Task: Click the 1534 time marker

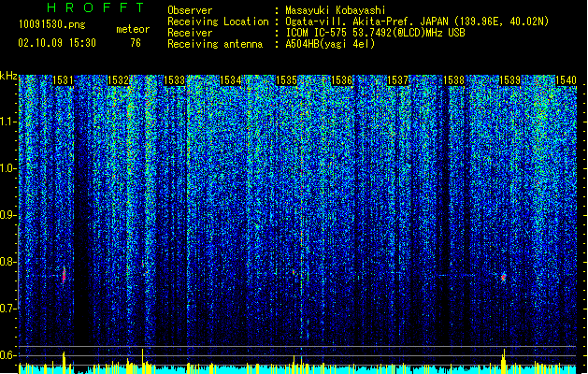Action: click(230, 80)
